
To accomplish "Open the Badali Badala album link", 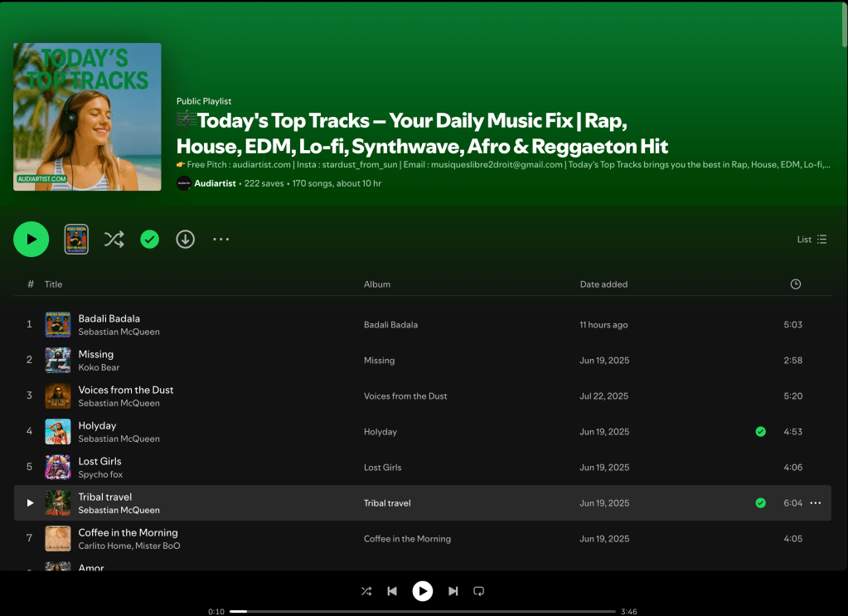I will coord(390,324).
